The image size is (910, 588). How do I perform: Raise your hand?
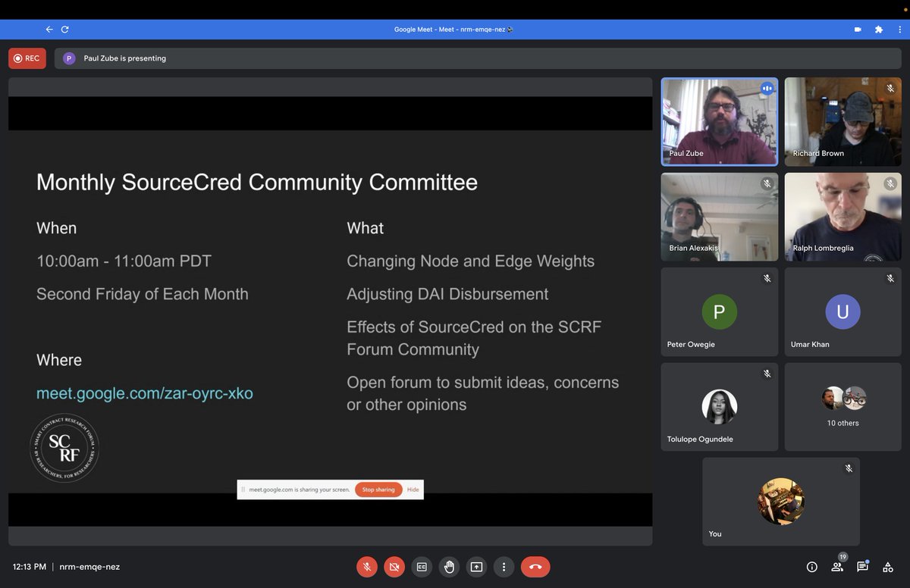click(x=449, y=566)
